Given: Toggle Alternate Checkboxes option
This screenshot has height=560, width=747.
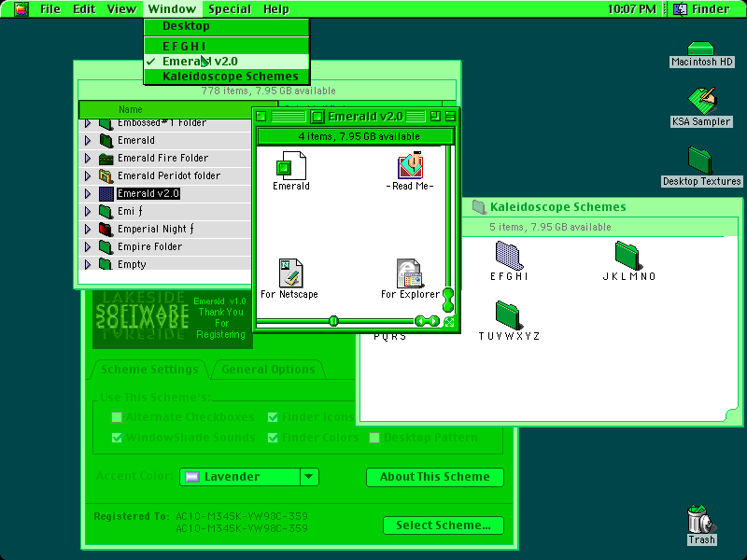Looking at the screenshot, I should click(x=117, y=417).
